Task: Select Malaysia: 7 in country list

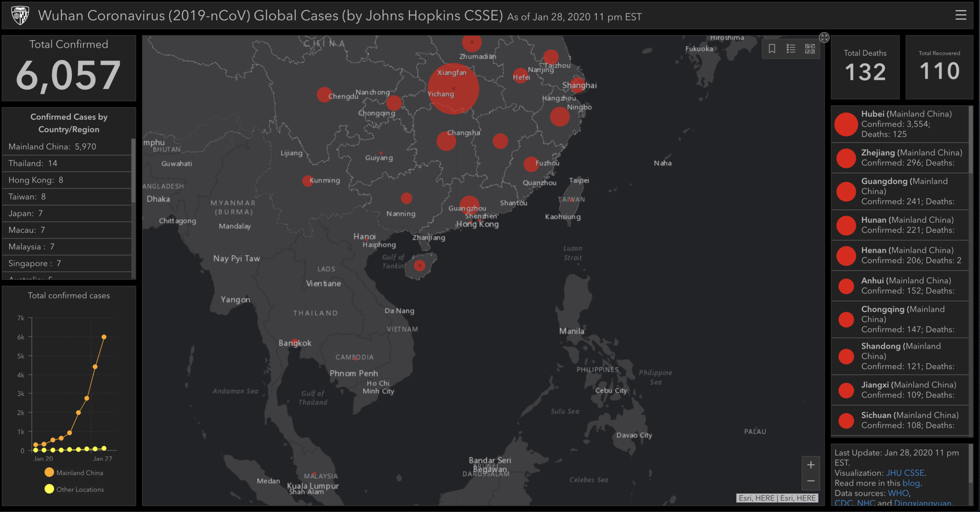Action: [67, 247]
